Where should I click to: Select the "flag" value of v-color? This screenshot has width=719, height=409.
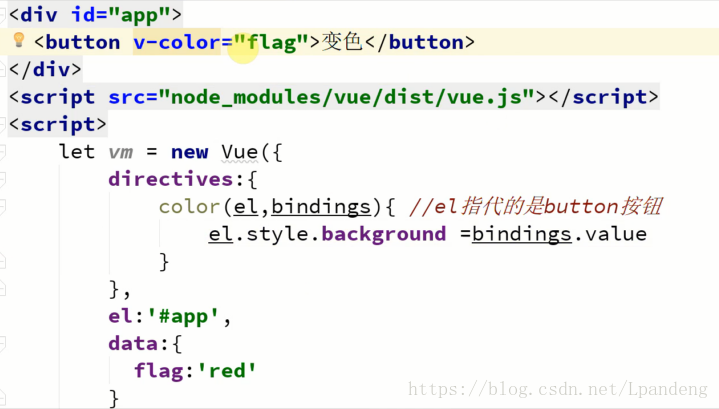[x=271, y=43]
